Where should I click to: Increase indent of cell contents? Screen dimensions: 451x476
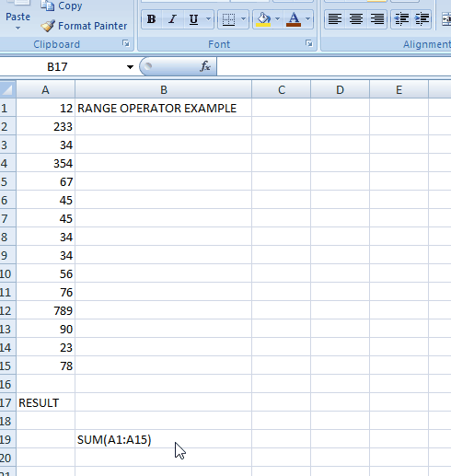(422, 19)
